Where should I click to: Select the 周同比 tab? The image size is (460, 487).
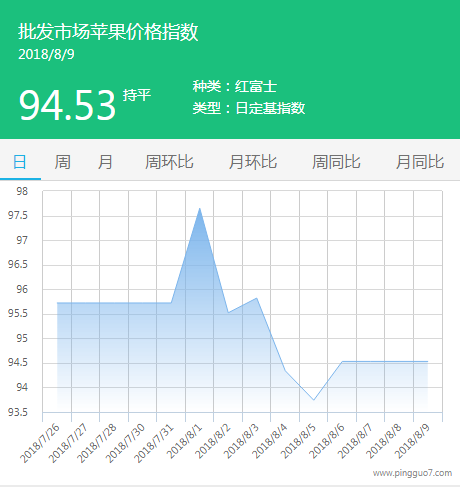336,162
